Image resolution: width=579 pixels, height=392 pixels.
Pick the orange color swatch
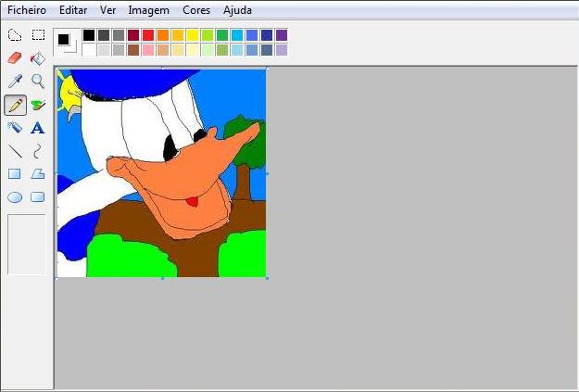pos(163,35)
